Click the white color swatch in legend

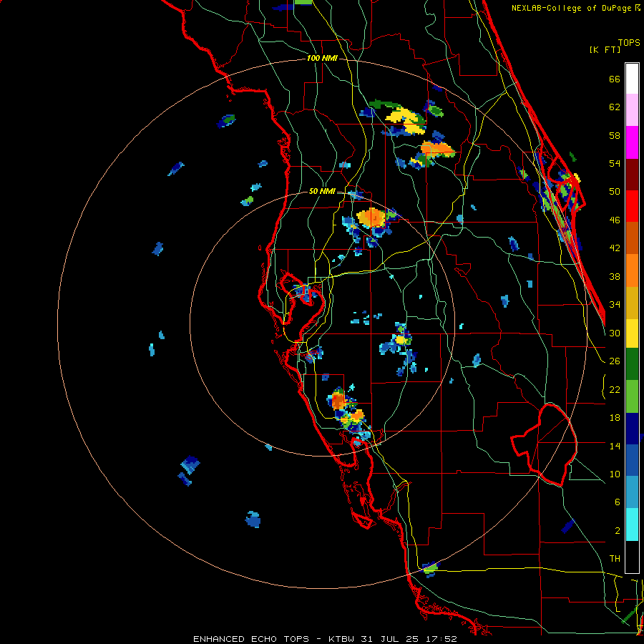[x=632, y=79]
